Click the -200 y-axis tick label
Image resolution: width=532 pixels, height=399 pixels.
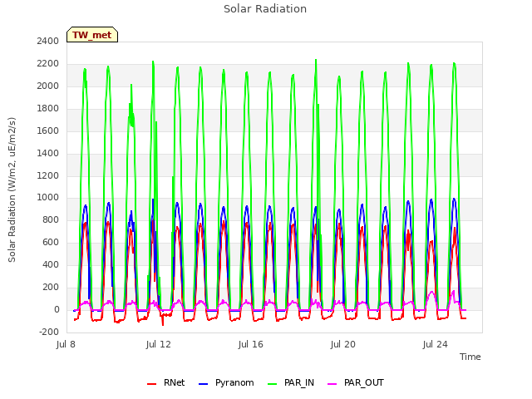(x=49, y=332)
